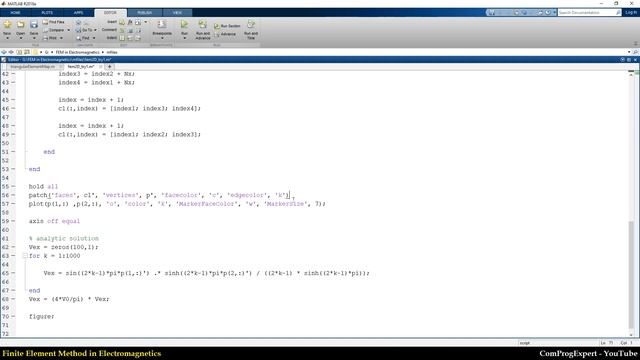This screenshot has width=640, height=360.
Task: Expand the Breakpoints dropdown arrow
Action: tap(162, 38)
